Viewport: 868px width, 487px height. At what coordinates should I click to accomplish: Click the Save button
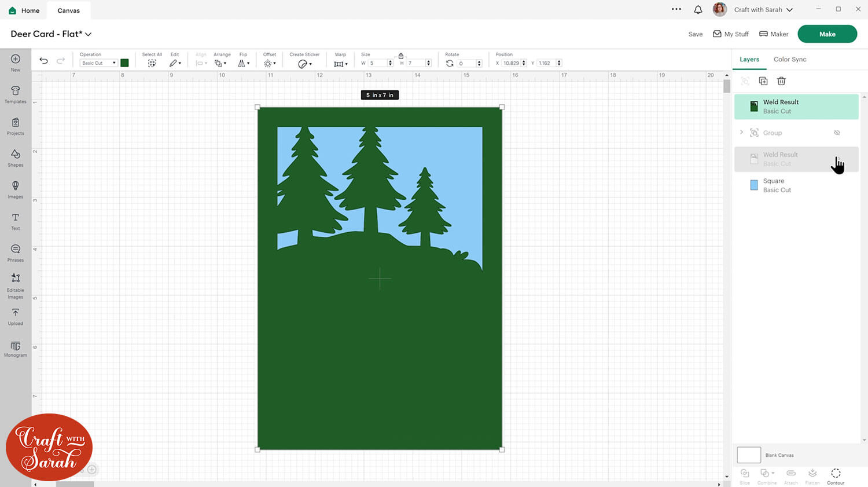coord(695,34)
